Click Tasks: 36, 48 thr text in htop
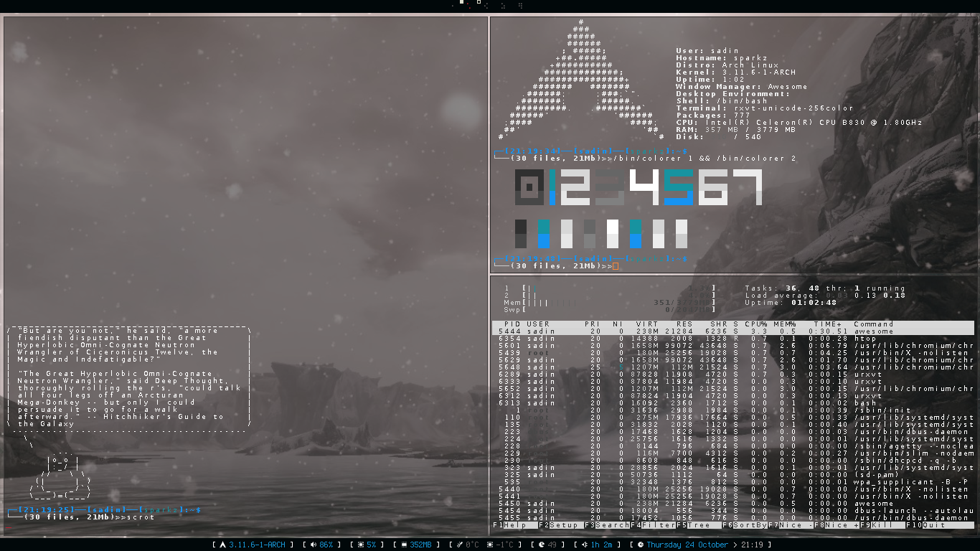980x551 pixels. click(796, 288)
